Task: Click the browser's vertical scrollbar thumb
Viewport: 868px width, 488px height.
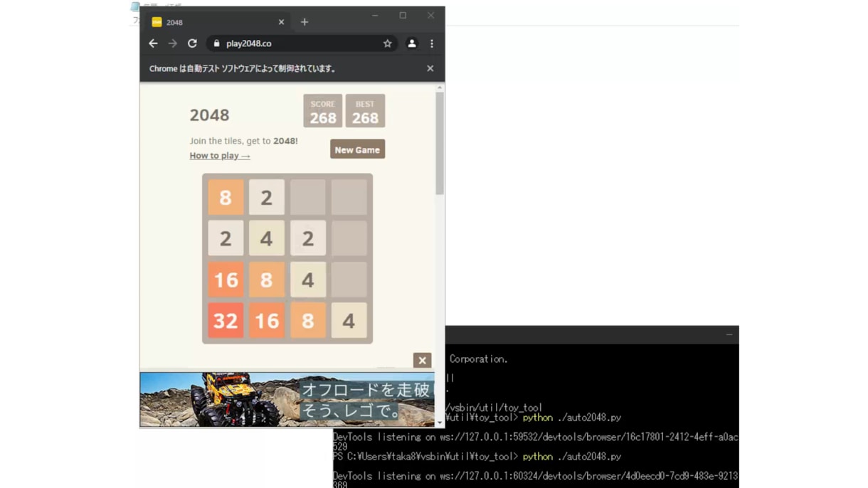Action: [x=440, y=142]
